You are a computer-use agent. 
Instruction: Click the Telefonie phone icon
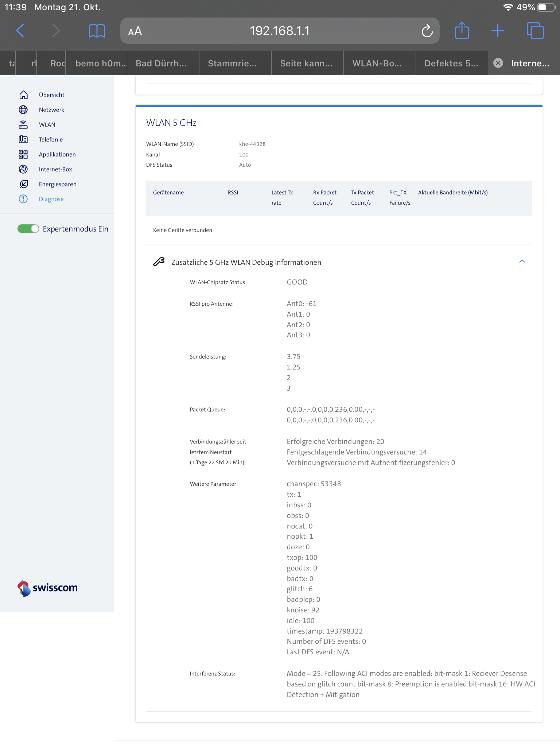pos(23,139)
